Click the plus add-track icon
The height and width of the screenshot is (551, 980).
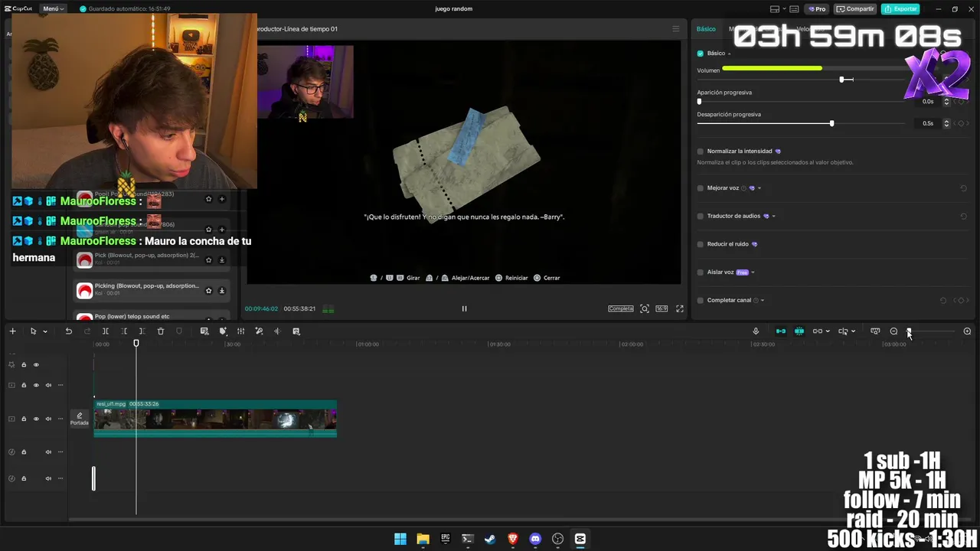(x=12, y=331)
